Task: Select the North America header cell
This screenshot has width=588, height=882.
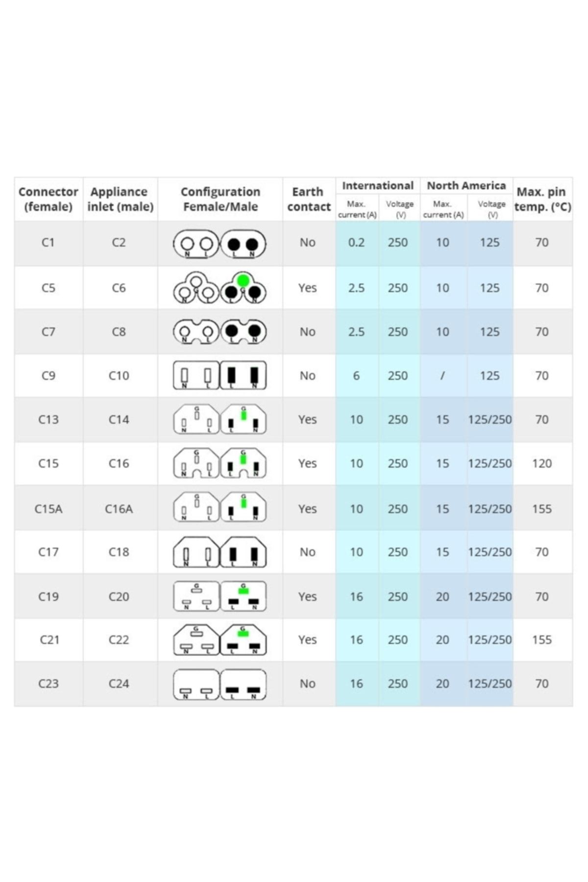Action: click(466, 186)
